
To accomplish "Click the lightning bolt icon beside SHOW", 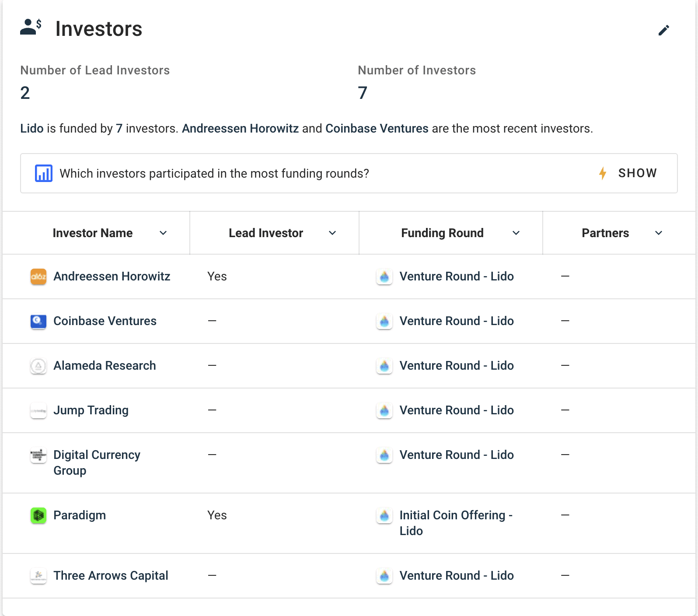I will coord(603,173).
